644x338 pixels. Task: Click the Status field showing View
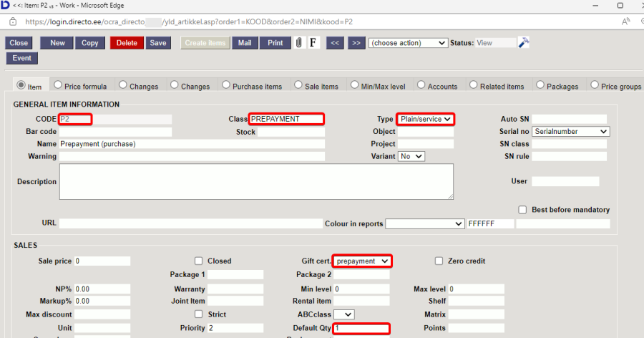495,43
